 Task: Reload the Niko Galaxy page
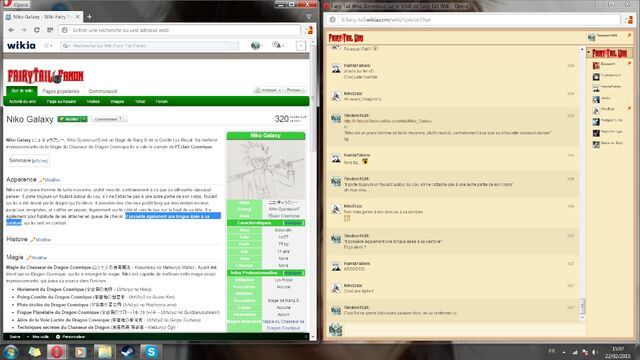pyautogui.click(x=37, y=30)
